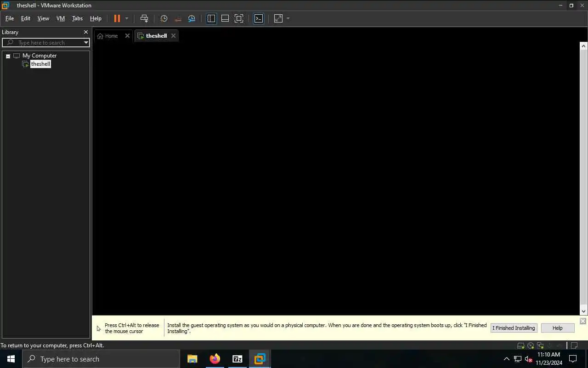Viewport: 588px width, 368px height.
Task: Close the Library panel
Action: pos(85,32)
